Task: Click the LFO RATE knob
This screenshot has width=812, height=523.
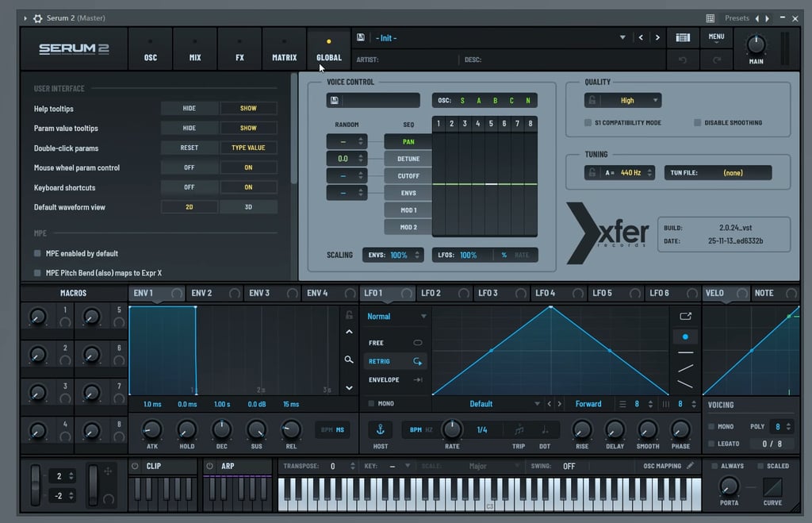Action: tap(452, 429)
